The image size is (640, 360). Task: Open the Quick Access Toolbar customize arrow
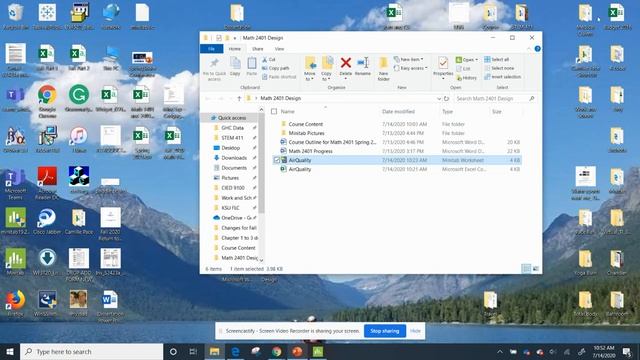235,38
